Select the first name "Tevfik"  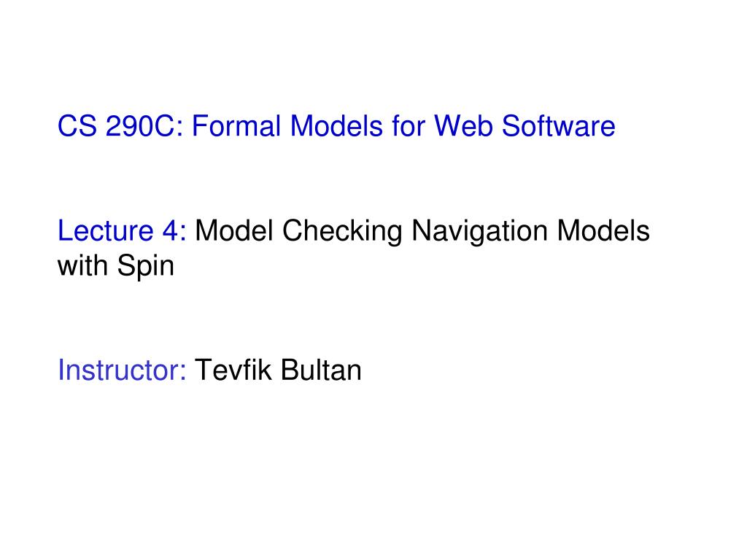point(233,370)
